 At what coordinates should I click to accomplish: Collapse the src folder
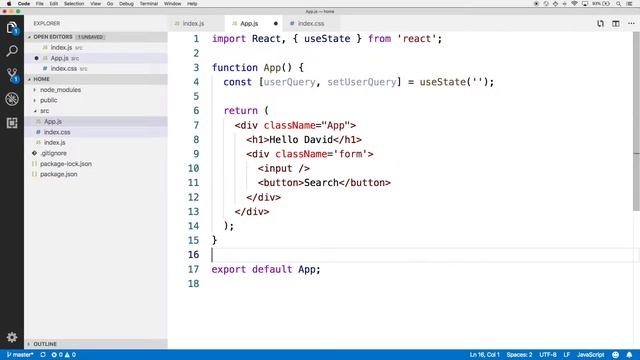[44, 111]
